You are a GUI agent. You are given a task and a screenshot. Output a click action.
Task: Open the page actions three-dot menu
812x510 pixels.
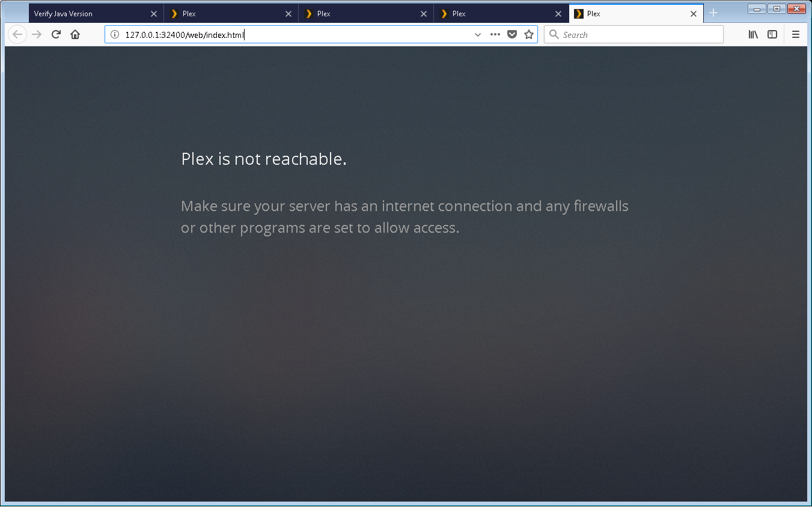coord(495,34)
